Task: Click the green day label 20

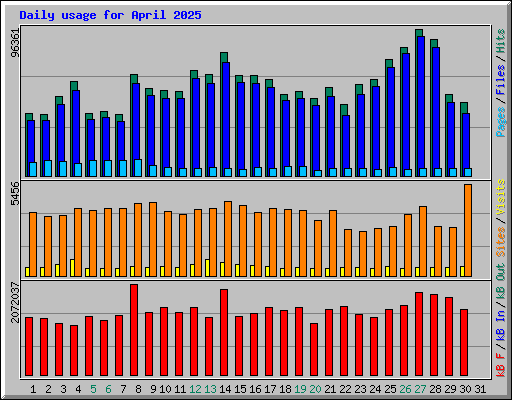Action: [x=315, y=389]
